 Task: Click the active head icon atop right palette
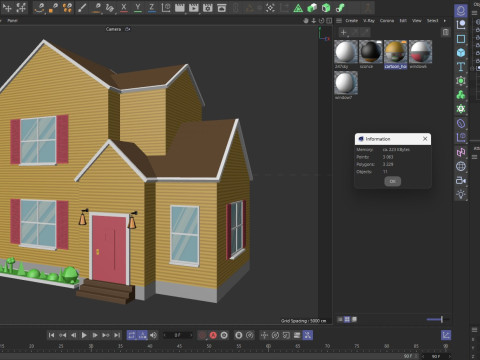(461, 11)
